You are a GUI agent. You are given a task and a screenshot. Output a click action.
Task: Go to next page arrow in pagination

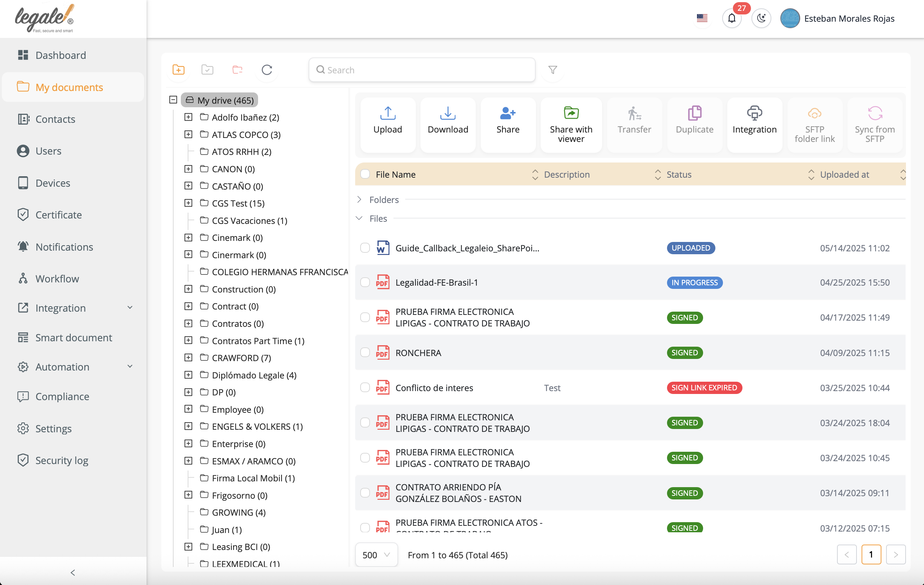click(x=895, y=555)
